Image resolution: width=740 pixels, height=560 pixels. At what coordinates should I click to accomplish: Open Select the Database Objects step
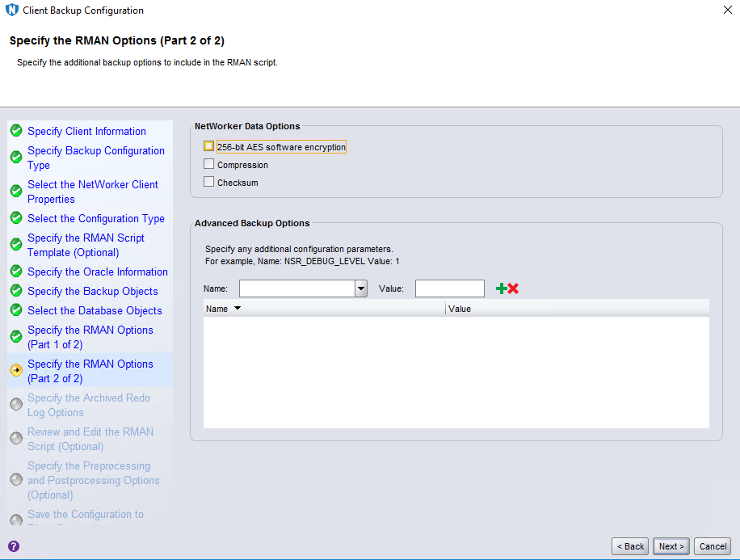tap(95, 310)
